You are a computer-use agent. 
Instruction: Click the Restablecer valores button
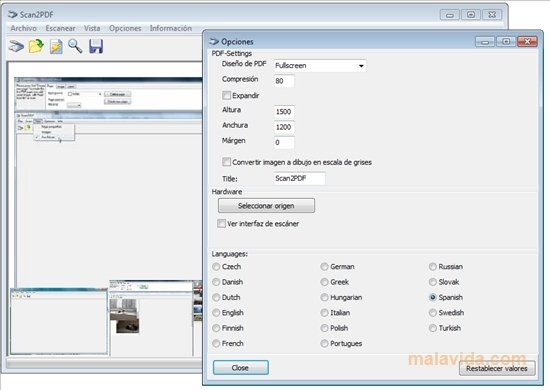click(x=497, y=369)
